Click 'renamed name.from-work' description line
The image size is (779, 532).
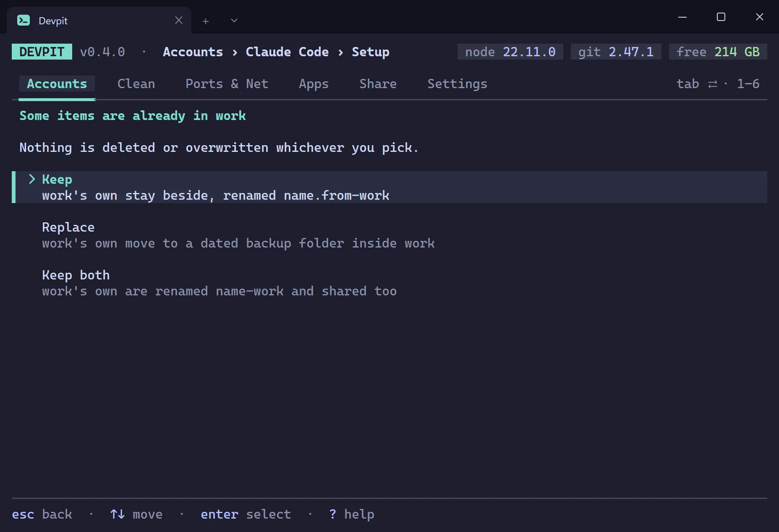coord(216,196)
